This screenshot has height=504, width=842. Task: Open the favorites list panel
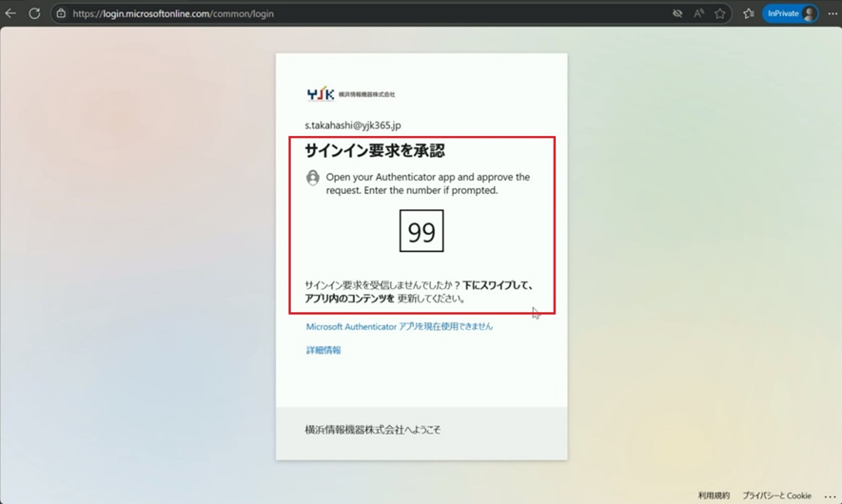(x=748, y=14)
